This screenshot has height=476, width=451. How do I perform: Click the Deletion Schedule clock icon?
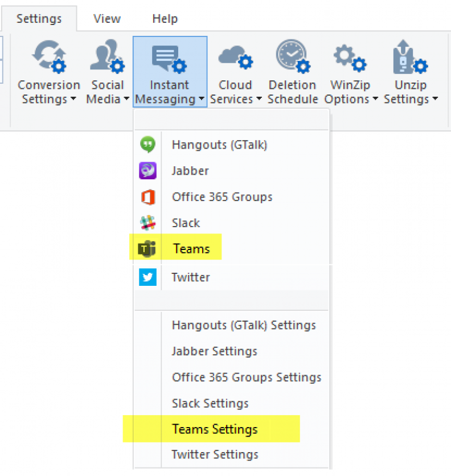293,56
